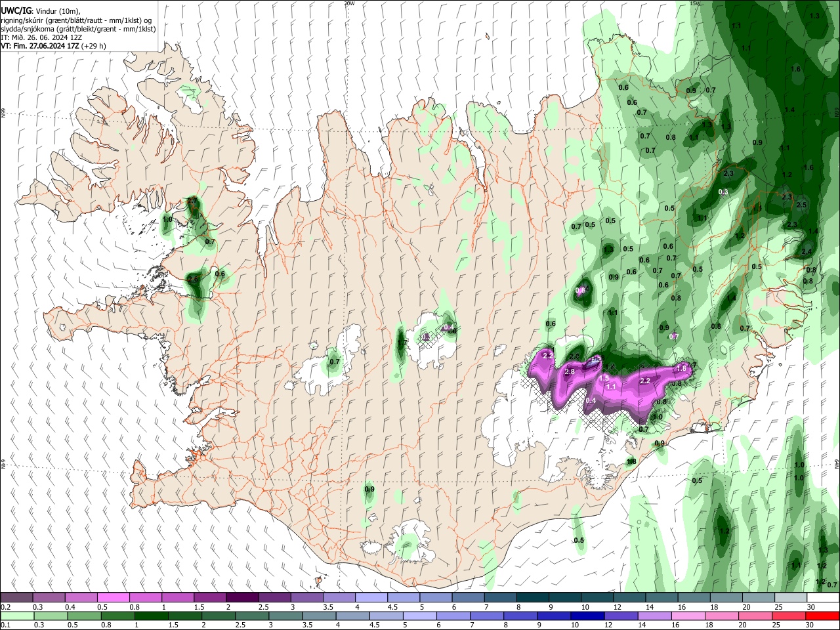This screenshot has height=630, width=840.
Task: Click the '30' label under the bottom rain legend row
Action: pyautogui.click(x=808, y=625)
